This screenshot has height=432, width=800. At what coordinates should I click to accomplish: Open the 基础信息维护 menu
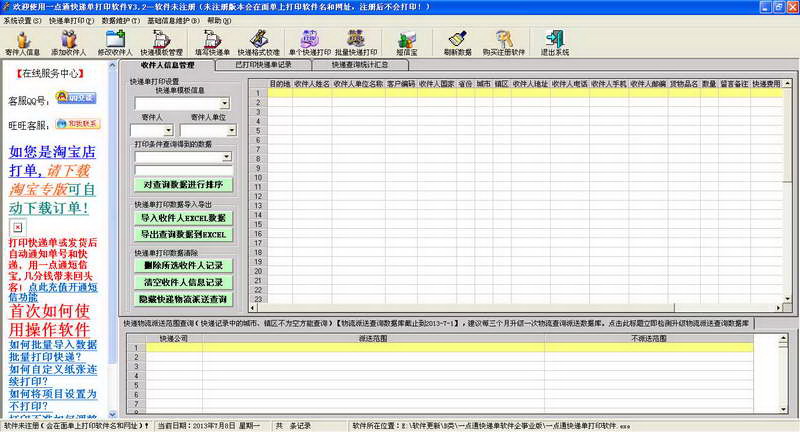[173, 21]
